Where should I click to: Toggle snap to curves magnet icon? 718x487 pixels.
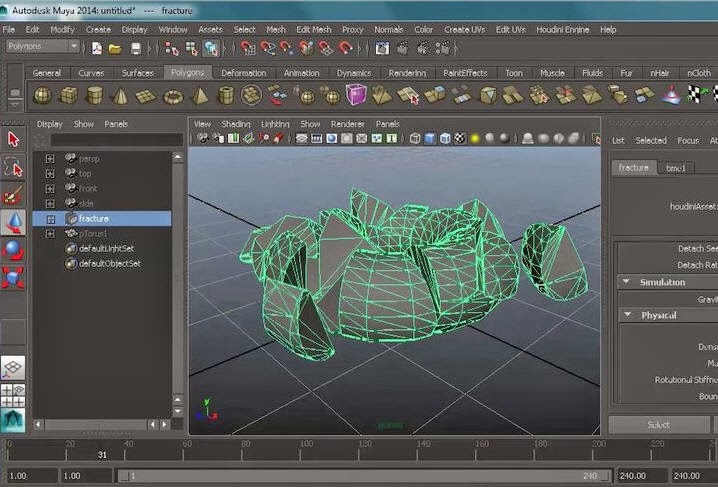(x=267, y=48)
